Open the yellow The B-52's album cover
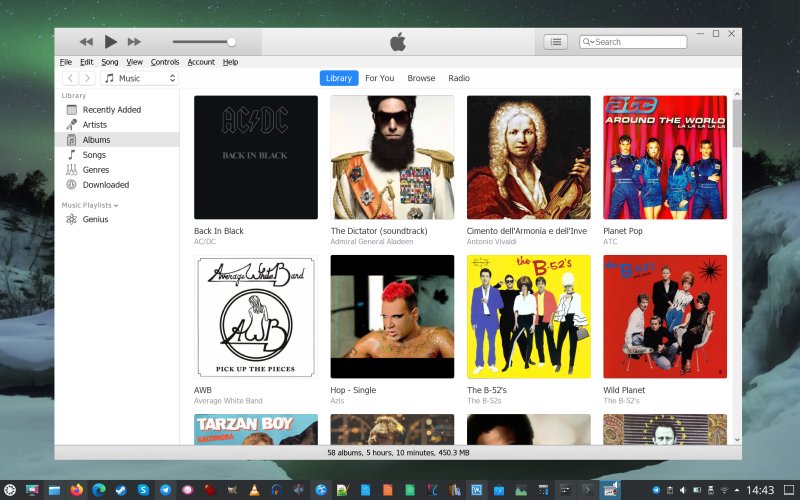This screenshot has height=500, width=800. click(529, 316)
